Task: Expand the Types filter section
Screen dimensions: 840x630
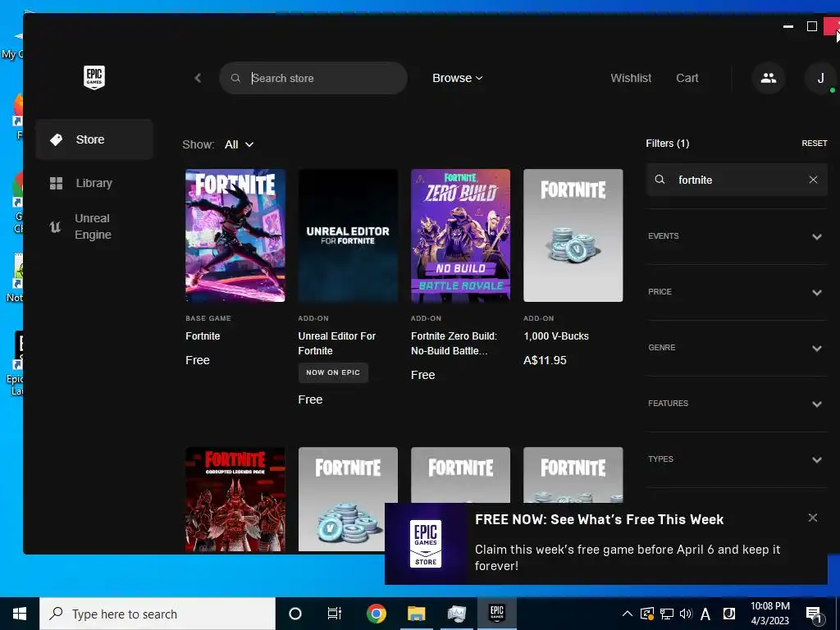Action: coord(736,459)
